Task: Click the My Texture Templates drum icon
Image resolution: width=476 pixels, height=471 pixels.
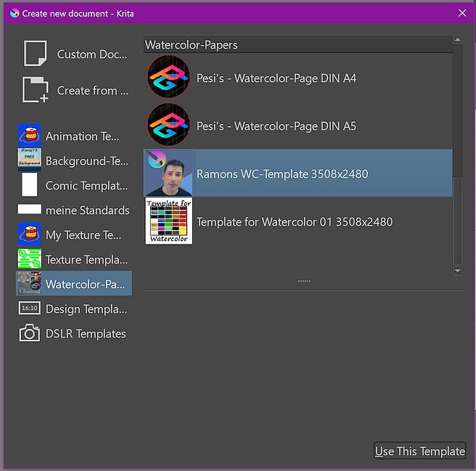Action: 29,234
